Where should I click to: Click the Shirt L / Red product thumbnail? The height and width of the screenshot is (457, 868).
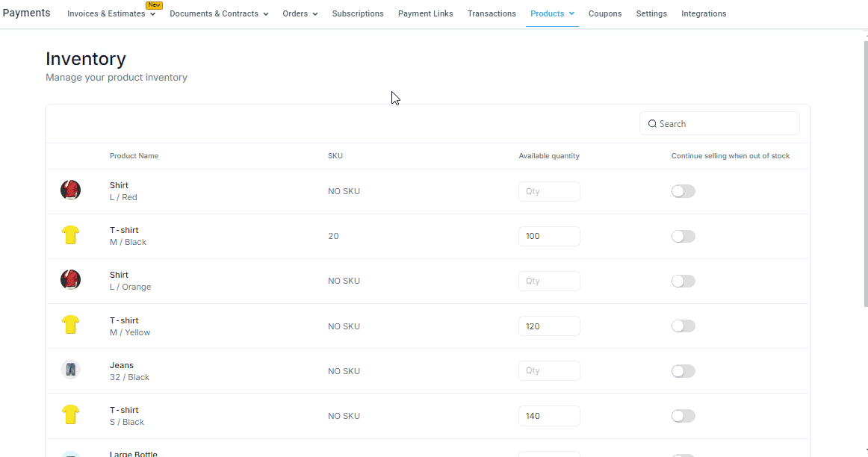pyautogui.click(x=70, y=190)
